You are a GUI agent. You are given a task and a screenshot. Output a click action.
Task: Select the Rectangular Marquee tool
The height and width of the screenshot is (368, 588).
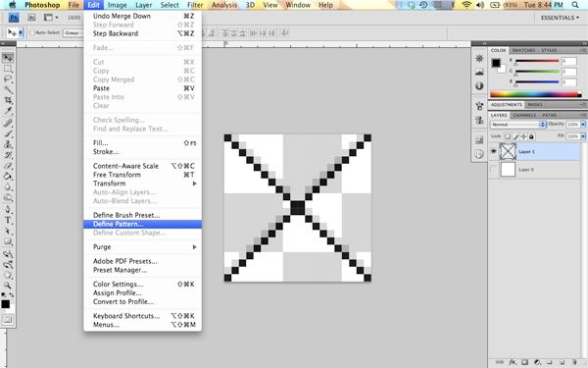[x=8, y=69]
